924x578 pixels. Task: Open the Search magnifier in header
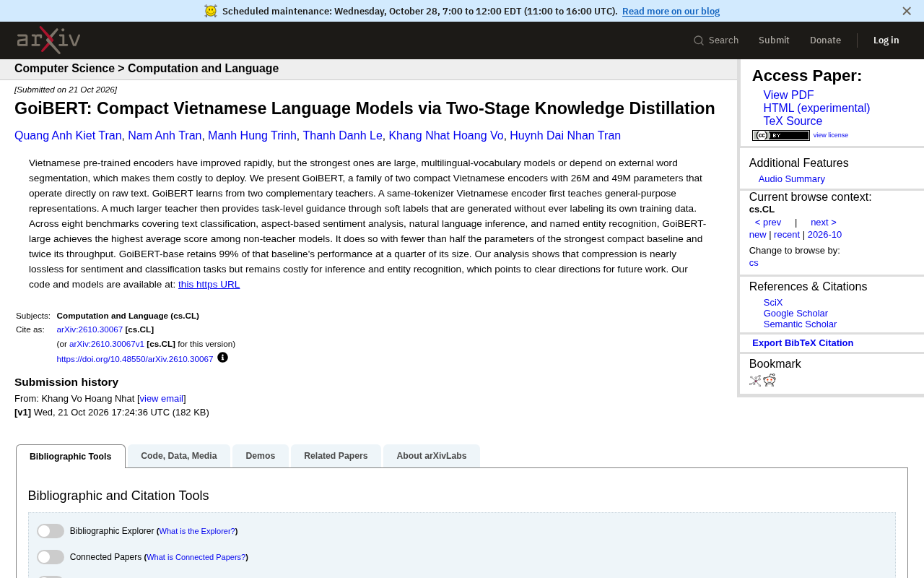point(699,40)
